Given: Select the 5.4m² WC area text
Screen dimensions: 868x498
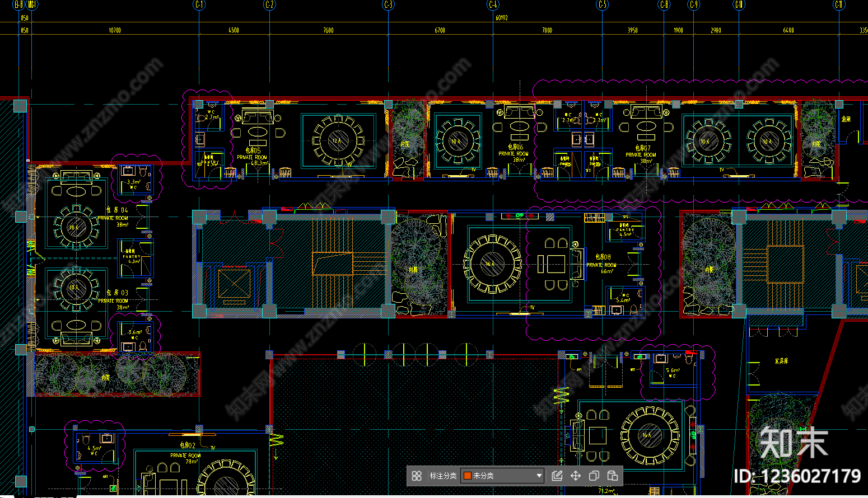Looking at the screenshot, I should click(x=623, y=300).
